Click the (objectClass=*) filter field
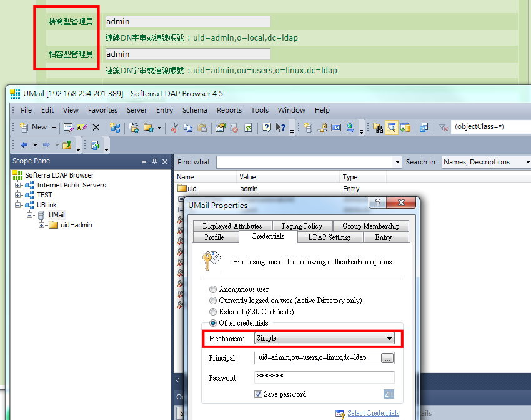This screenshot has width=531, height=420. point(491,127)
